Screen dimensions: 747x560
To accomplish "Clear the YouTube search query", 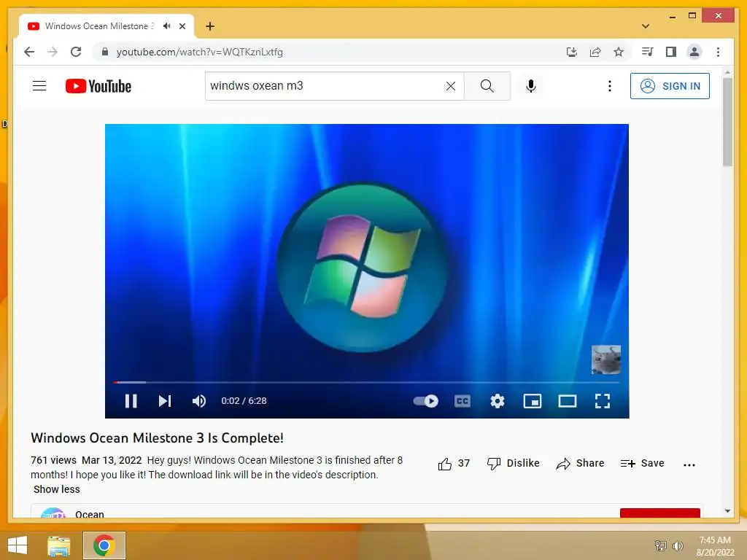I will pos(451,86).
